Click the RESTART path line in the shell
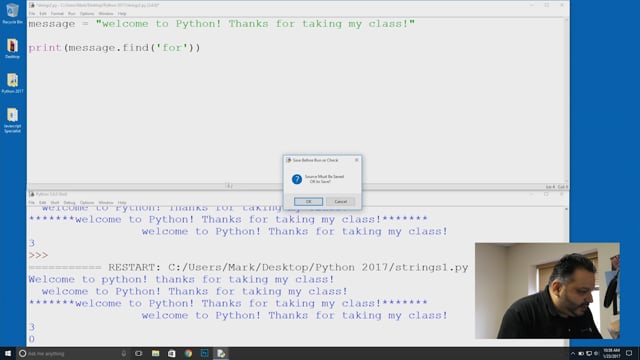Screen dimensions: 640x360 point(248,268)
